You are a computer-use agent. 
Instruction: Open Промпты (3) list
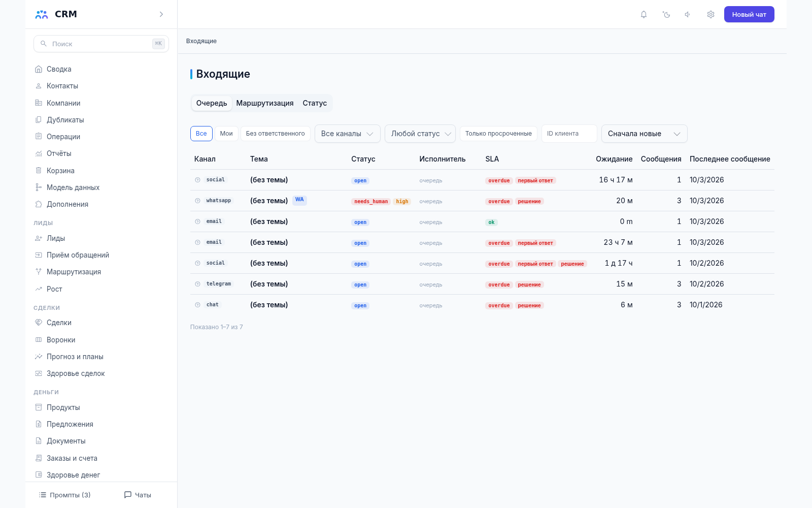tap(65, 495)
